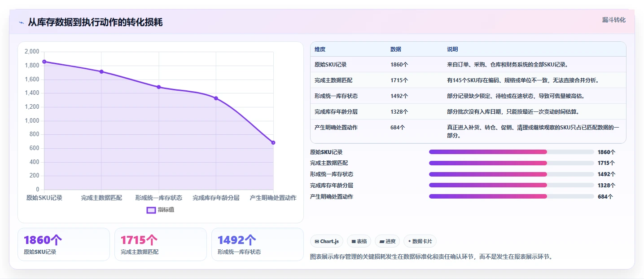Select the 数据卡片 tag chip
The image size is (644, 279).
[x=420, y=241]
